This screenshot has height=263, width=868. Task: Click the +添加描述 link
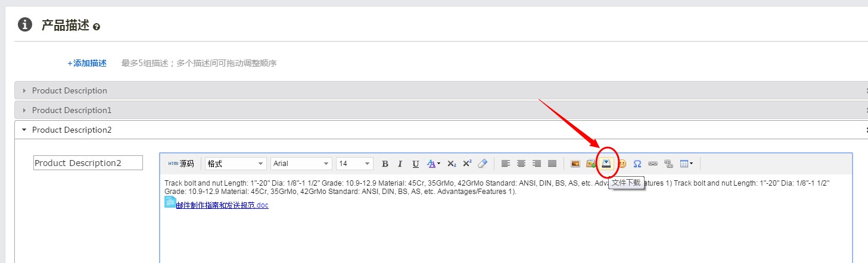click(87, 63)
